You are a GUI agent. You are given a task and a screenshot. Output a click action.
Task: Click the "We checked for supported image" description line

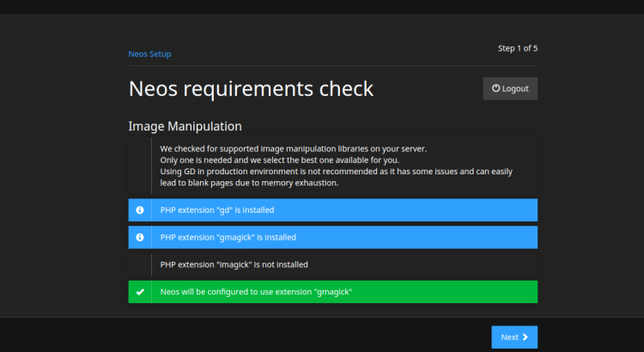point(293,149)
